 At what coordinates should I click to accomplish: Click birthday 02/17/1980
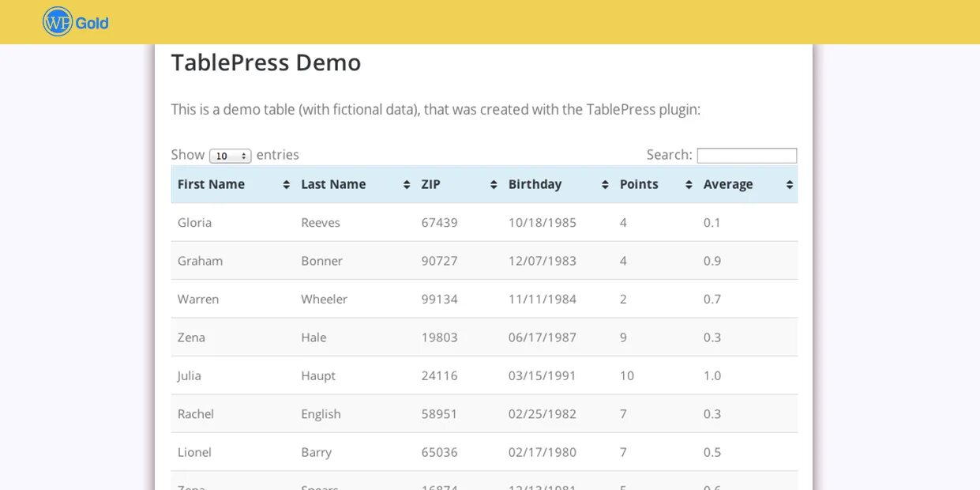coord(543,453)
